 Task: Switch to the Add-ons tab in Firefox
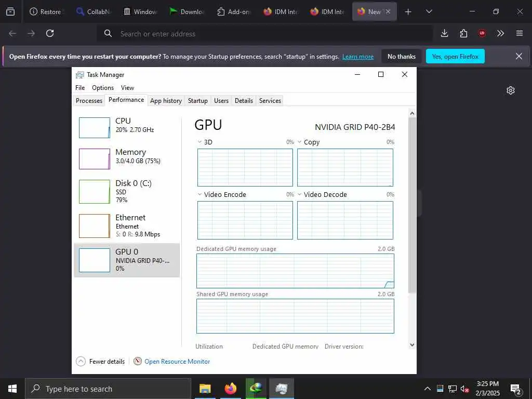(x=234, y=12)
